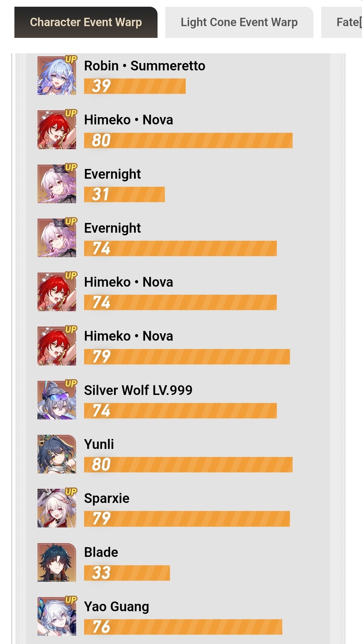Select the Robin • Summeretto name label
Viewport: 362px width, 644px height.
coord(144,66)
